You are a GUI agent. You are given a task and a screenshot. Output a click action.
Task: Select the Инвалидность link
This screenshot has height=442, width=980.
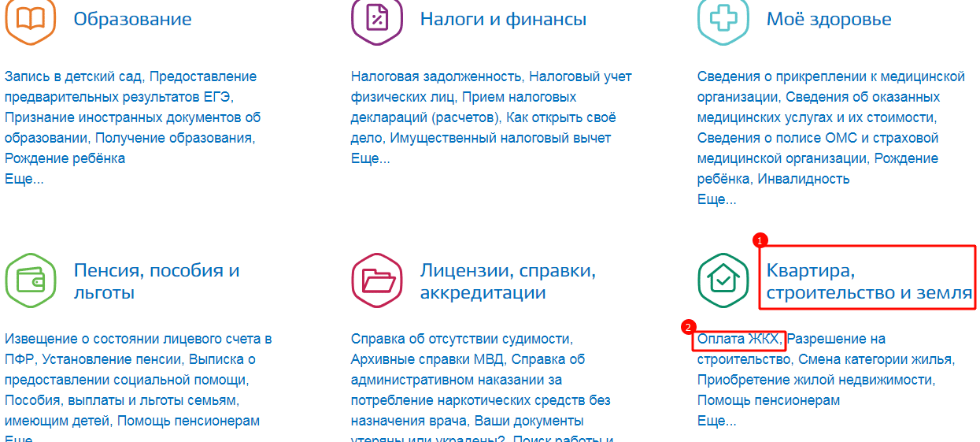pyautogui.click(x=804, y=179)
